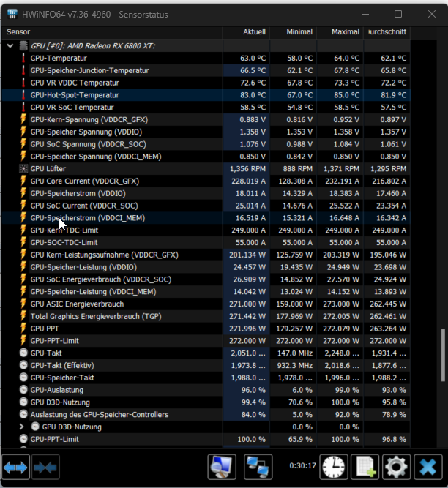Select the GPU-Takt (Effektiv) row
This screenshot has width=448, height=488.
(x=206, y=365)
